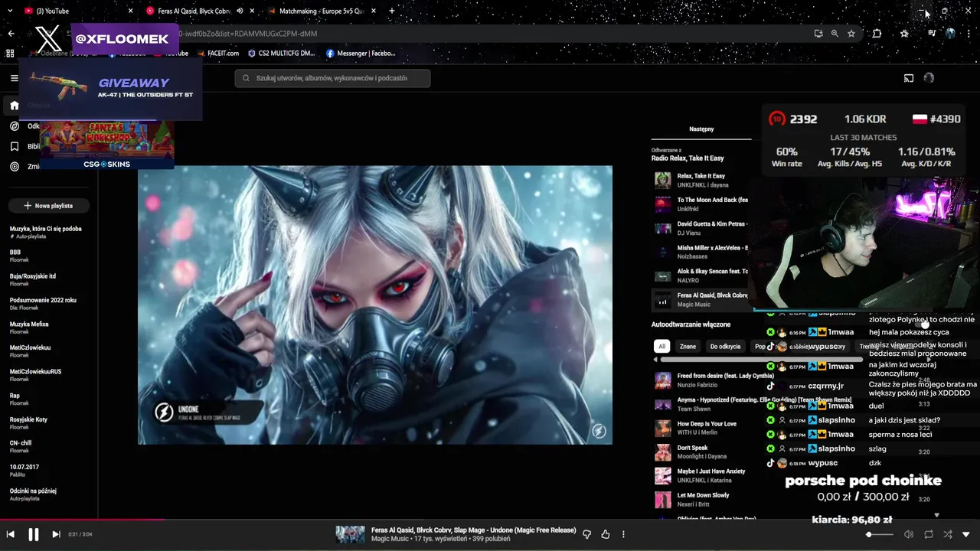Viewport: 980px width, 551px height.
Task: Open the browser extensions puzzle icon
Action: click(877, 34)
